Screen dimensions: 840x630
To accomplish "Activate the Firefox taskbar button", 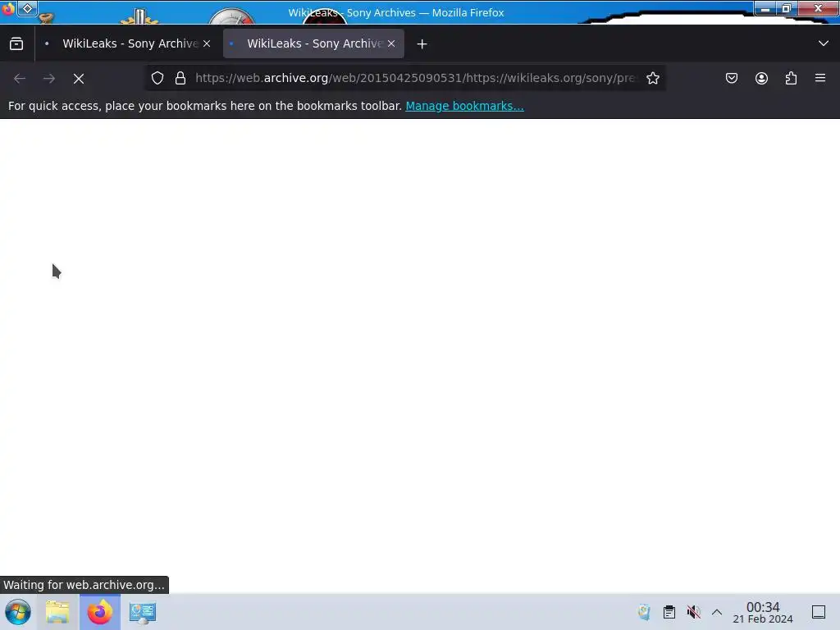I will coord(100,612).
